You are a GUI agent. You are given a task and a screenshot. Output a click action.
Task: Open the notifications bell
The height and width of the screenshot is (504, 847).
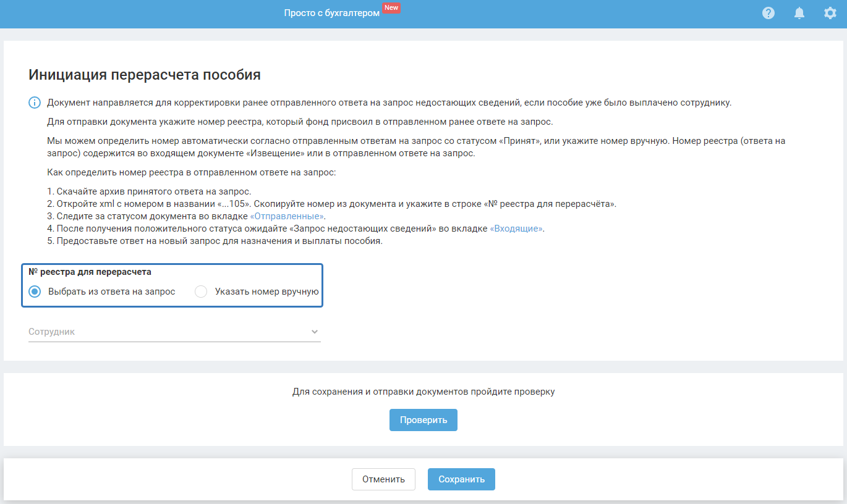(799, 13)
